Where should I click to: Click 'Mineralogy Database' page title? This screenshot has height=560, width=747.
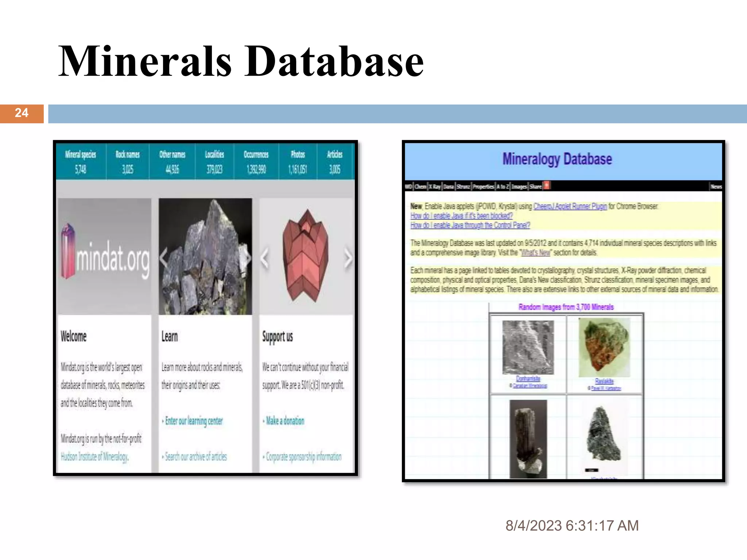[x=557, y=159]
